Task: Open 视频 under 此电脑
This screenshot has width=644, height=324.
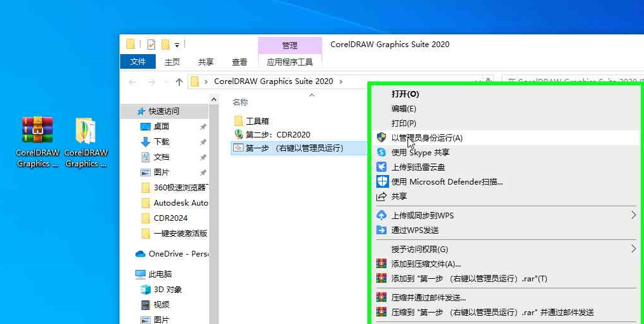Action: (155, 305)
